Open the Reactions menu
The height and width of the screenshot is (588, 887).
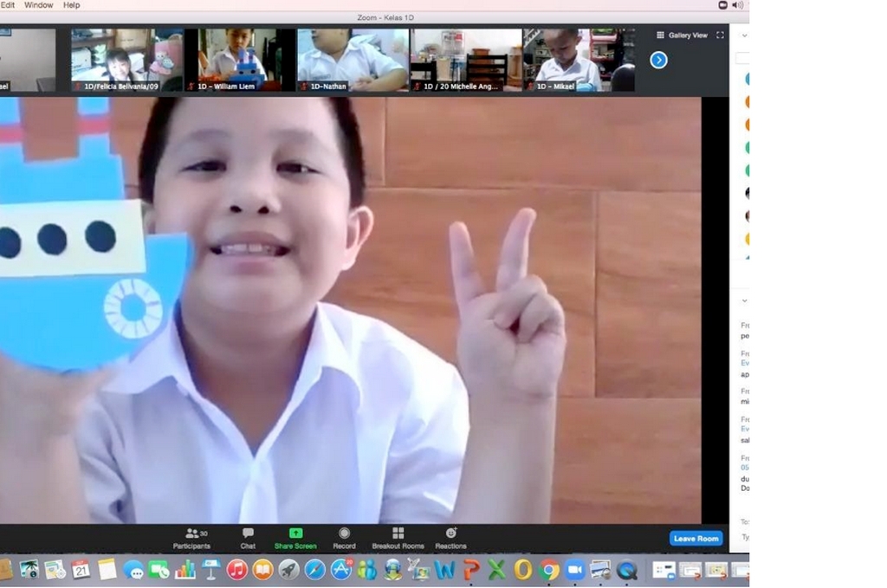450,538
